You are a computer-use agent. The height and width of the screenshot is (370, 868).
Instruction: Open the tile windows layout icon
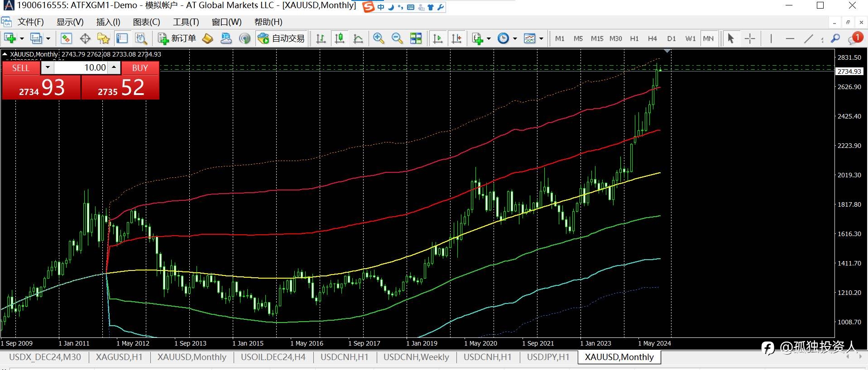[x=416, y=39]
